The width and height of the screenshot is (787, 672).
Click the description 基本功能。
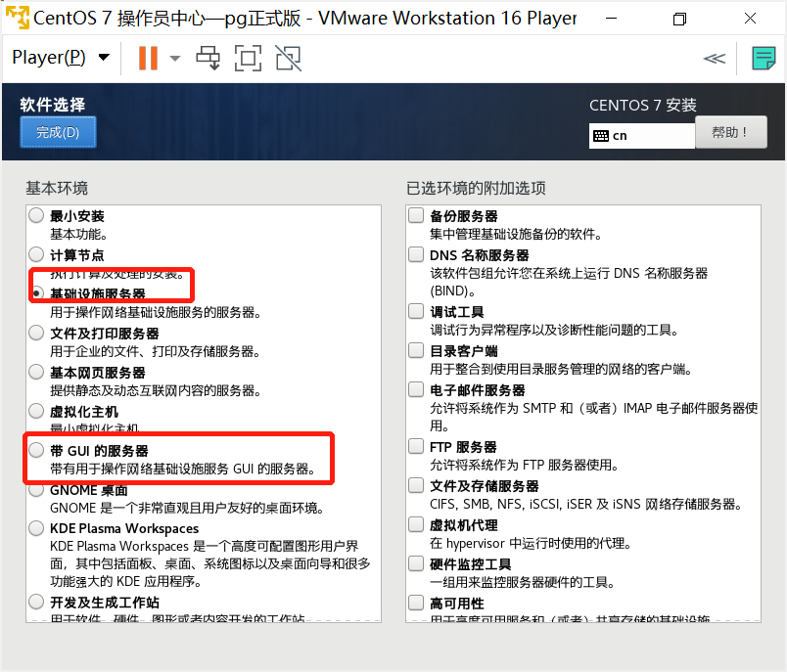[79, 234]
